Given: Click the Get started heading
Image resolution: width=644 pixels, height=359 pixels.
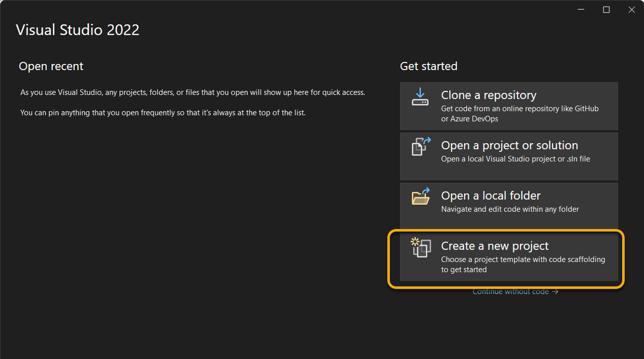Looking at the screenshot, I should tap(428, 66).
